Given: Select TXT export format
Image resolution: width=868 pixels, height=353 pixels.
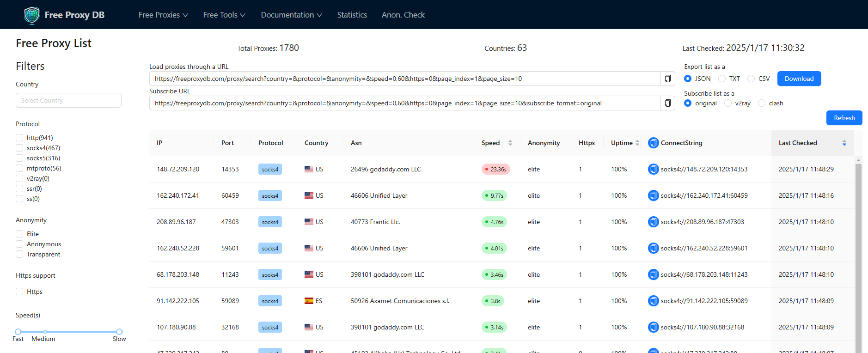Looking at the screenshot, I should (722, 79).
